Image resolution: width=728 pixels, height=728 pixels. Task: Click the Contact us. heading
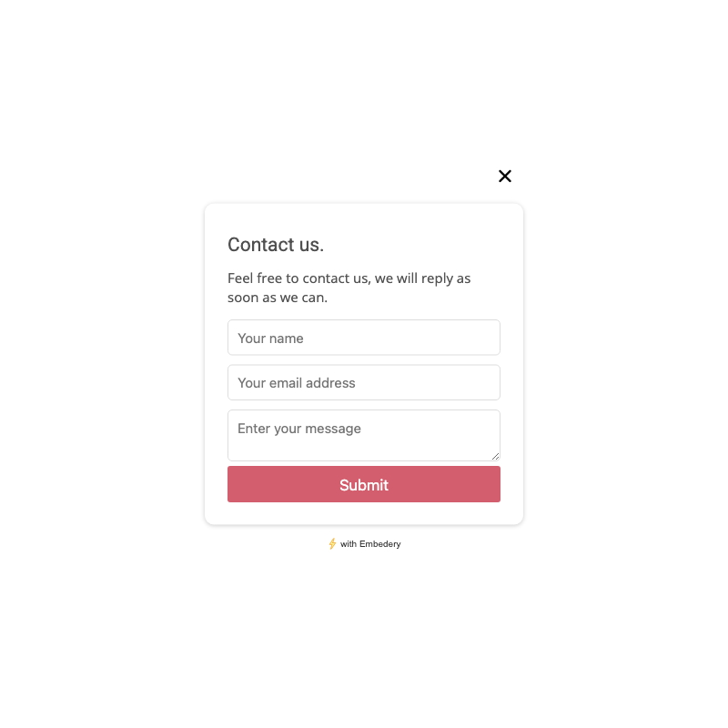tap(276, 245)
